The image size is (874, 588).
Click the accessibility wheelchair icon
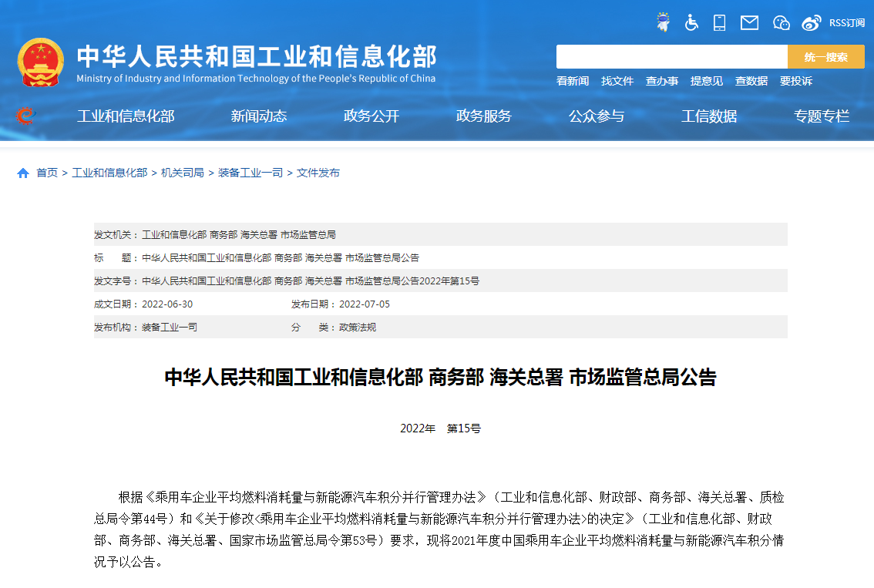[691, 22]
